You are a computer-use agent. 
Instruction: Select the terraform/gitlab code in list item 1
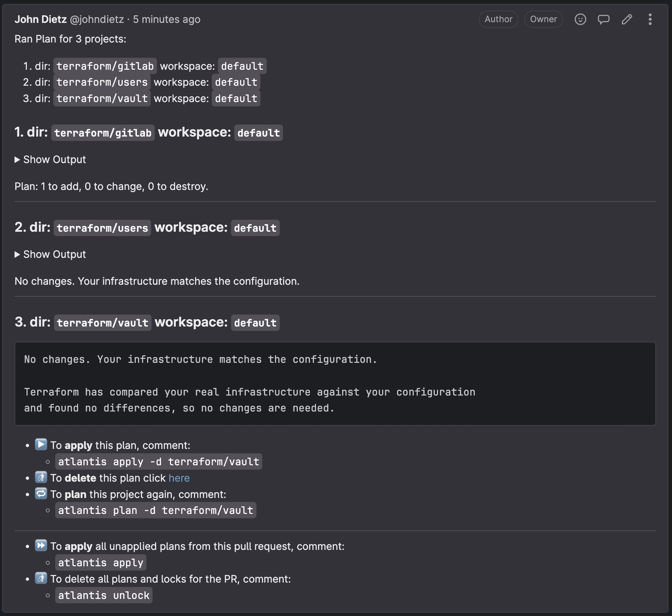(105, 66)
